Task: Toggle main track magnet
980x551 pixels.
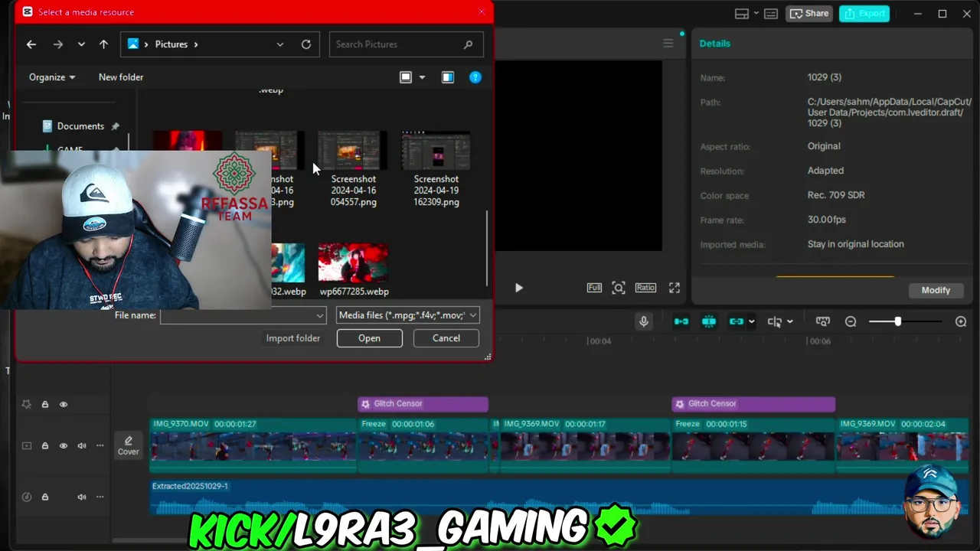Action: (681, 321)
